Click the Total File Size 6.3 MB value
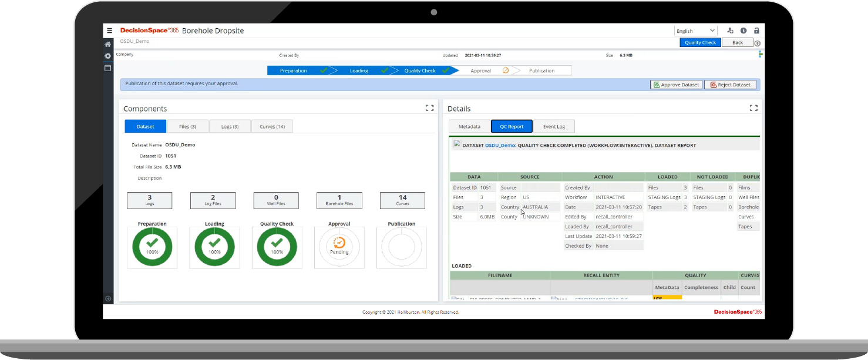868x360 pixels. pos(173,167)
